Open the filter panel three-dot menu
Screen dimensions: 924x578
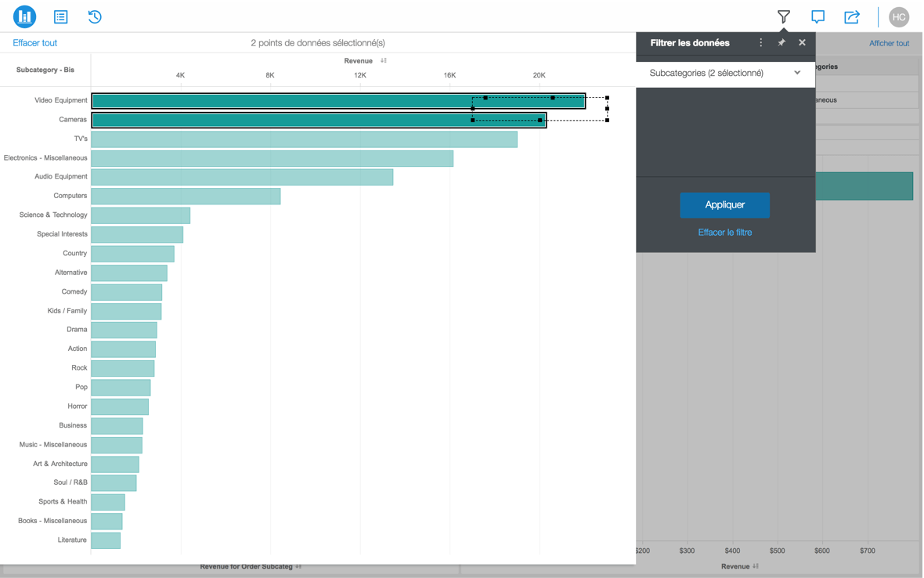point(761,42)
